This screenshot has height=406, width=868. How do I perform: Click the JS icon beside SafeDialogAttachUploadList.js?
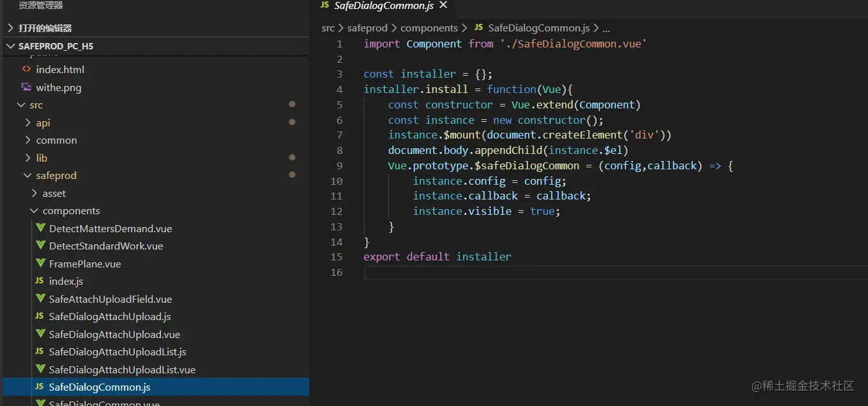click(40, 351)
